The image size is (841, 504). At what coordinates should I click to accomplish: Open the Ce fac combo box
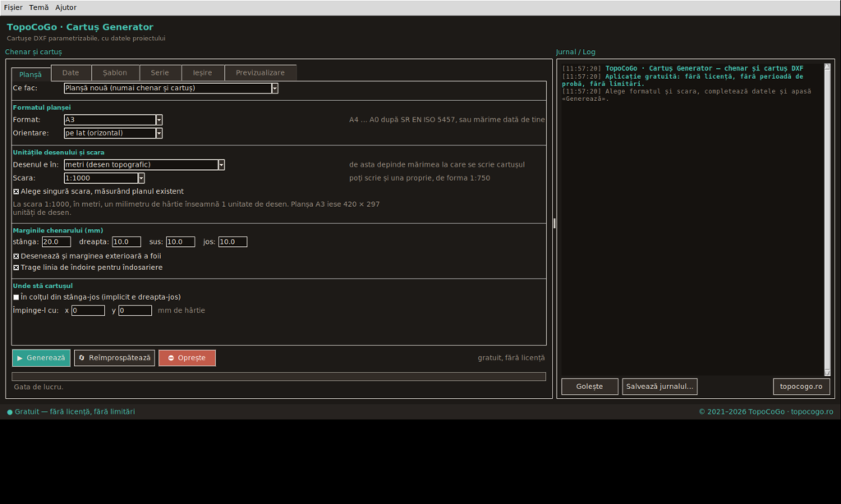pyautogui.click(x=171, y=88)
